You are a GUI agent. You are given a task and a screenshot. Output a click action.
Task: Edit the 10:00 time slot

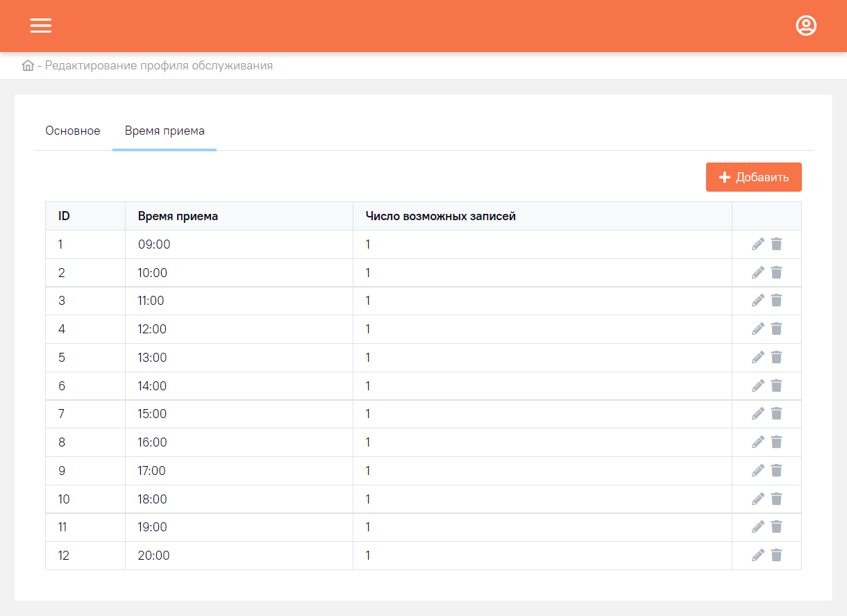coord(758,273)
